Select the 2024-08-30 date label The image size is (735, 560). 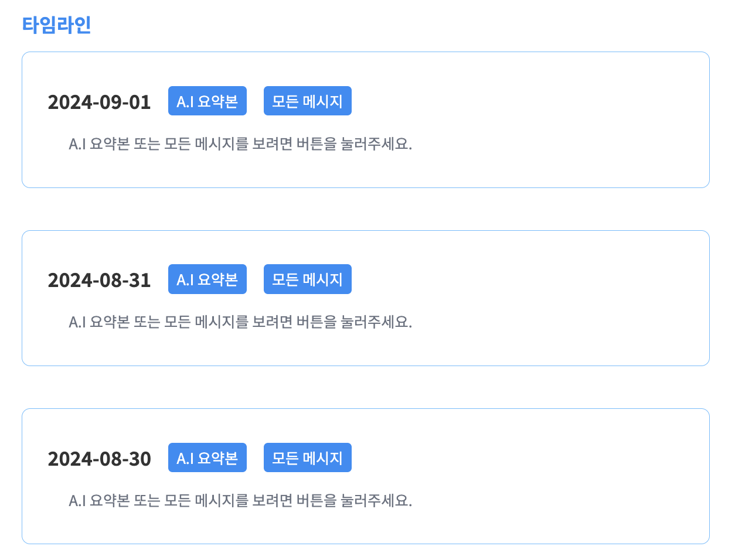tap(99, 459)
